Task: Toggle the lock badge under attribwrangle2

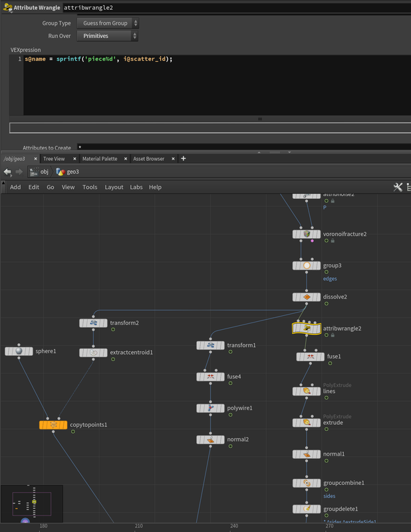Action: tap(333, 335)
